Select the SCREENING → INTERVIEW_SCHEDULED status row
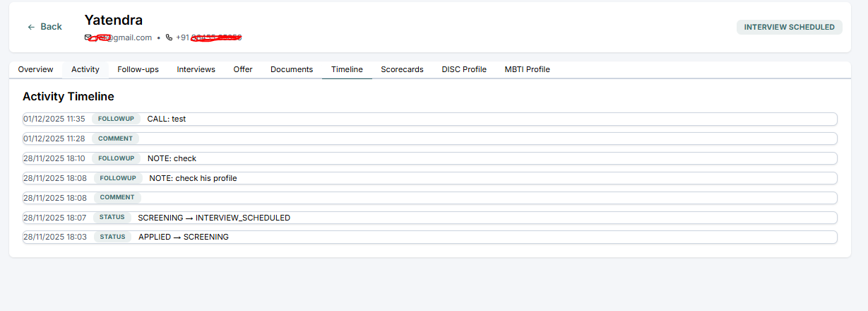This screenshot has width=868, height=311. pyautogui.click(x=214, y=218)
